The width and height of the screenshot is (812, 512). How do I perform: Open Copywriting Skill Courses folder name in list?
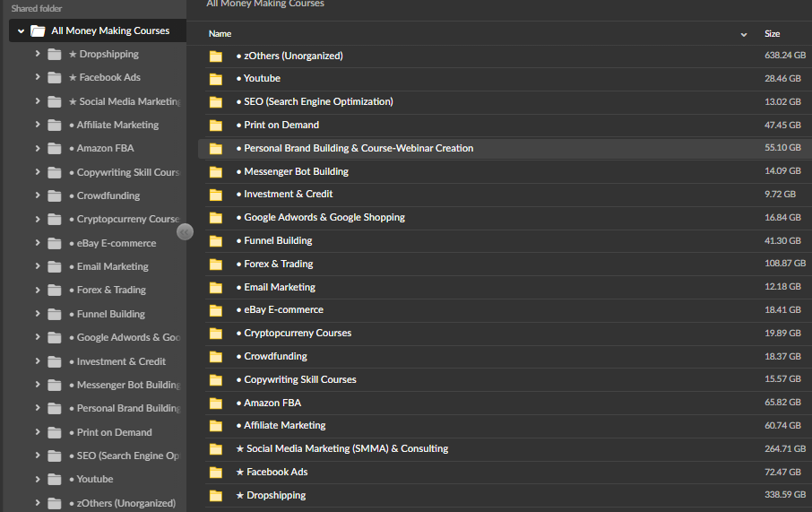(x=300, y=379)
